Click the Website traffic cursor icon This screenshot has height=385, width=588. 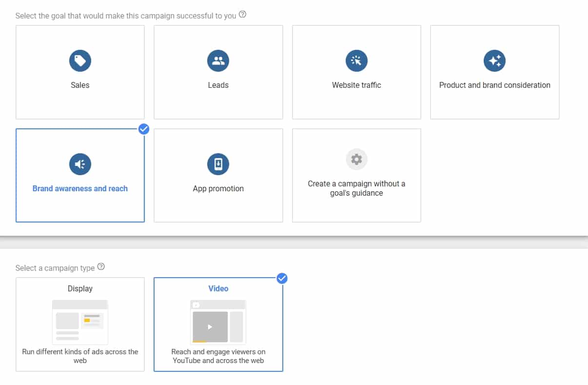click(356, 61)
